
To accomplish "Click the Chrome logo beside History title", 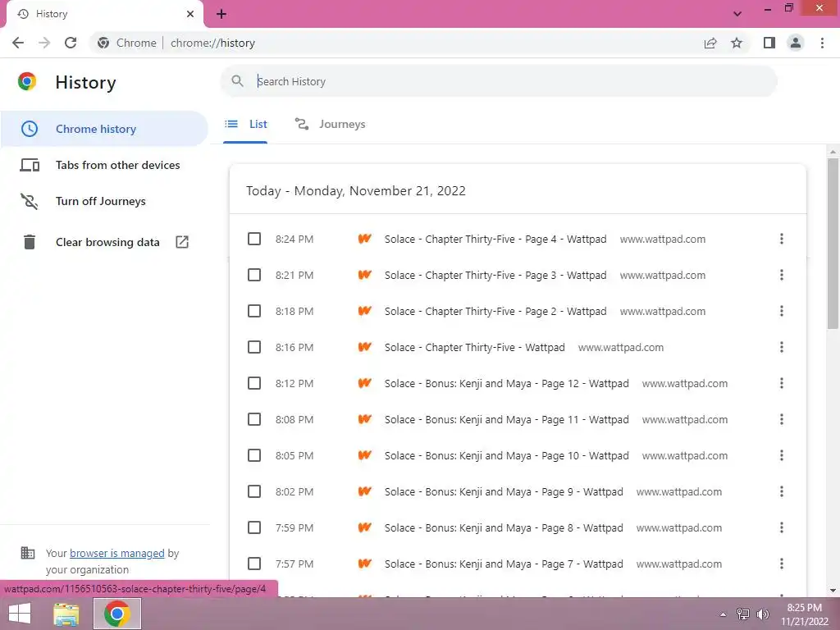I will point(27,81).
